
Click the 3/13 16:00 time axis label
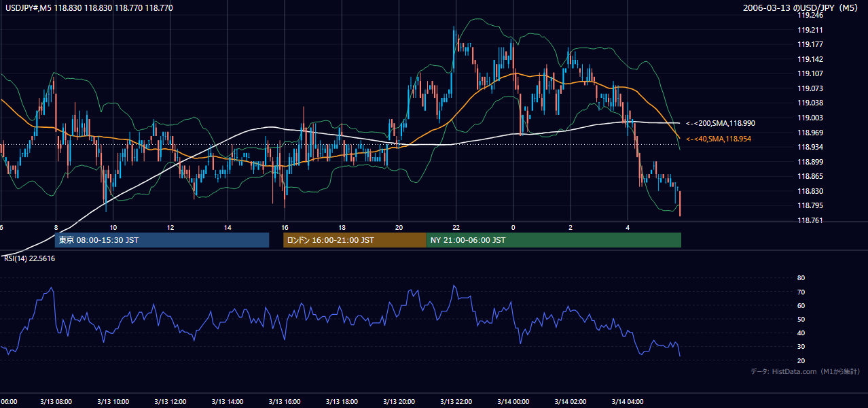[285, 401]
